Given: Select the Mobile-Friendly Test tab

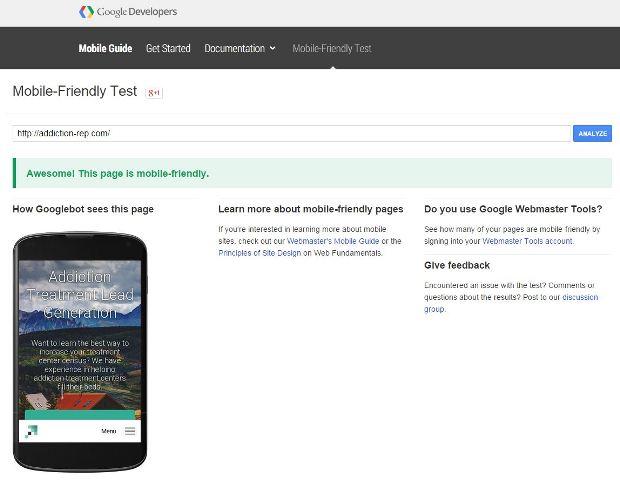Looking at the screenshot, I should coord(331,48).
